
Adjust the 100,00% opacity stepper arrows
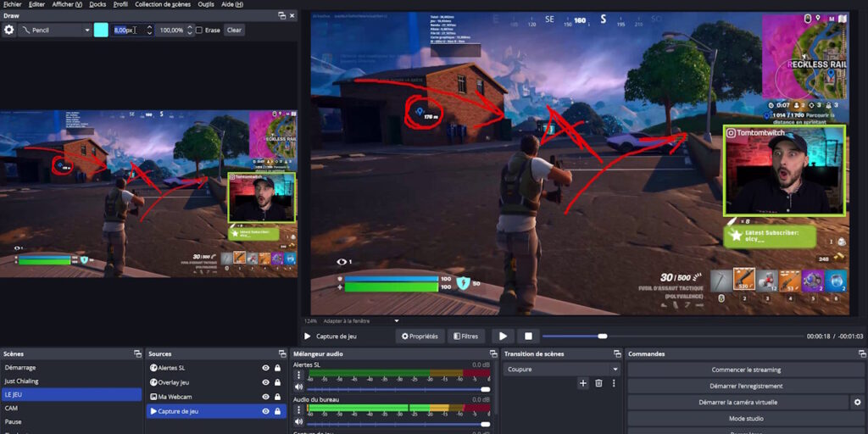(x=190, y=30)
